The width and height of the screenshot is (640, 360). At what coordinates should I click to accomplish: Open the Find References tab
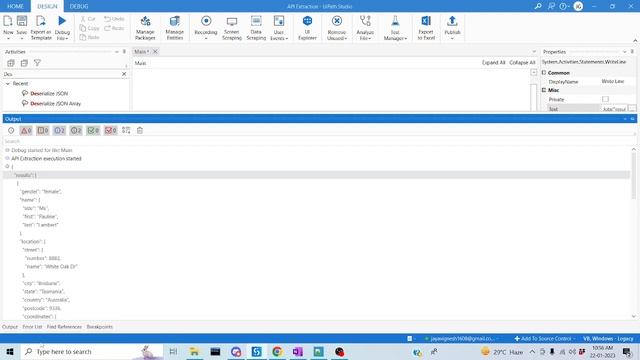(x=64, y=327)
